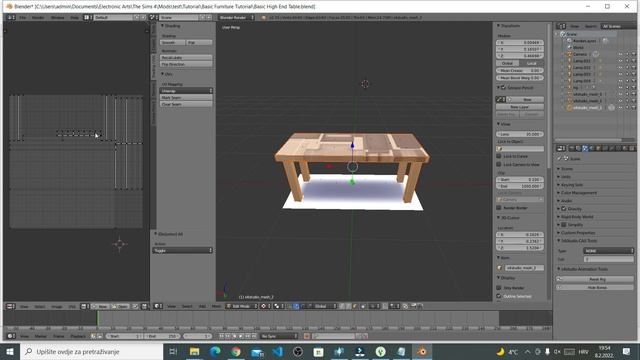Viewport: 640px width, 360px height.
Task: Toggle visibility eye of last s4studio_mesh row
Action: tap(620, 108)
